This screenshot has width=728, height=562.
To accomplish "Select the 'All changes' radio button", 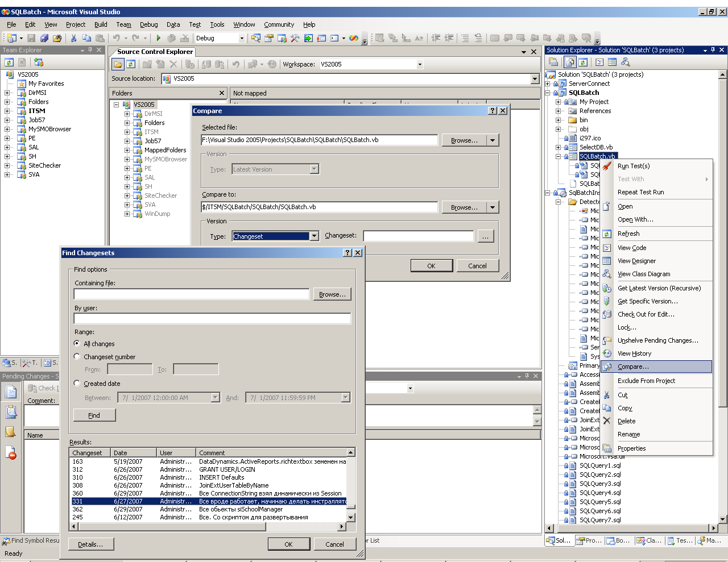I will [77, 343].
